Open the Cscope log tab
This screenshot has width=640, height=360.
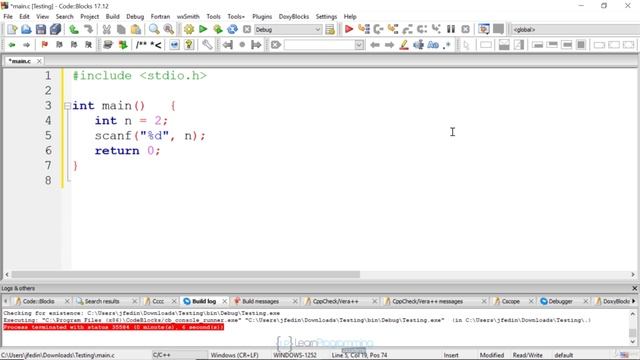click(510, 301)
